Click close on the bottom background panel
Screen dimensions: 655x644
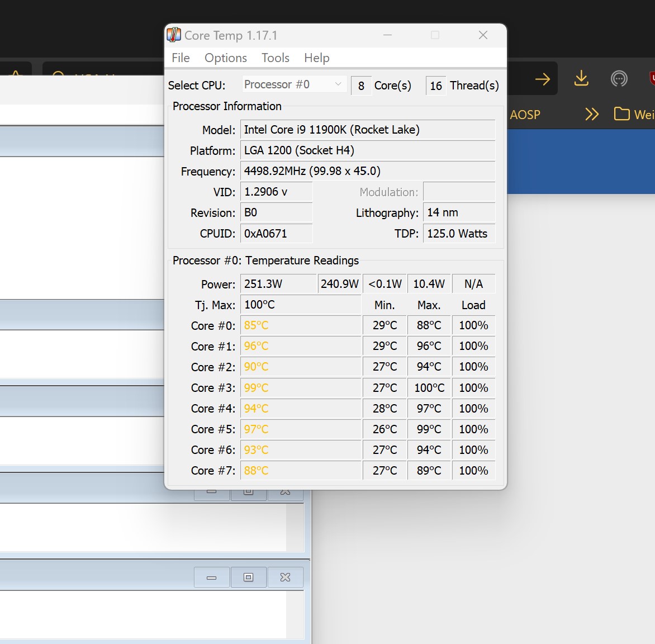tap(286, 577)
